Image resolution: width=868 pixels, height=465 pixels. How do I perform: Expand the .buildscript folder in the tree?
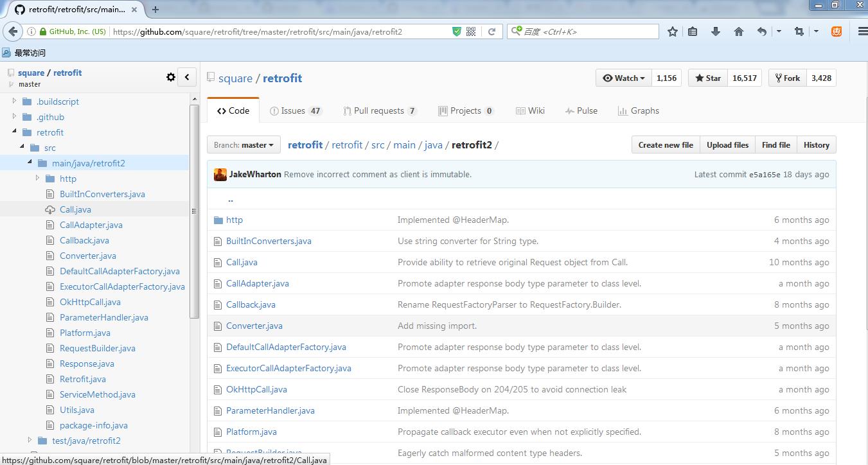(14, 101)
